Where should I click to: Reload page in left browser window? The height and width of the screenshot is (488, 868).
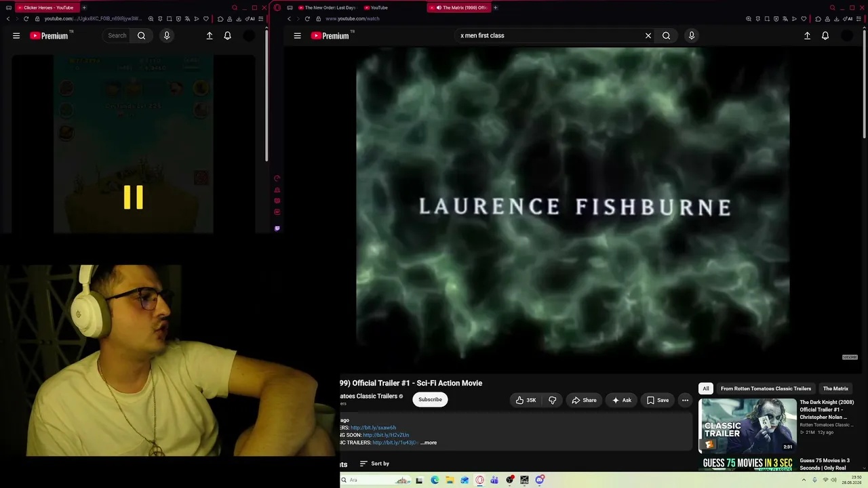[x=26, y=19]
